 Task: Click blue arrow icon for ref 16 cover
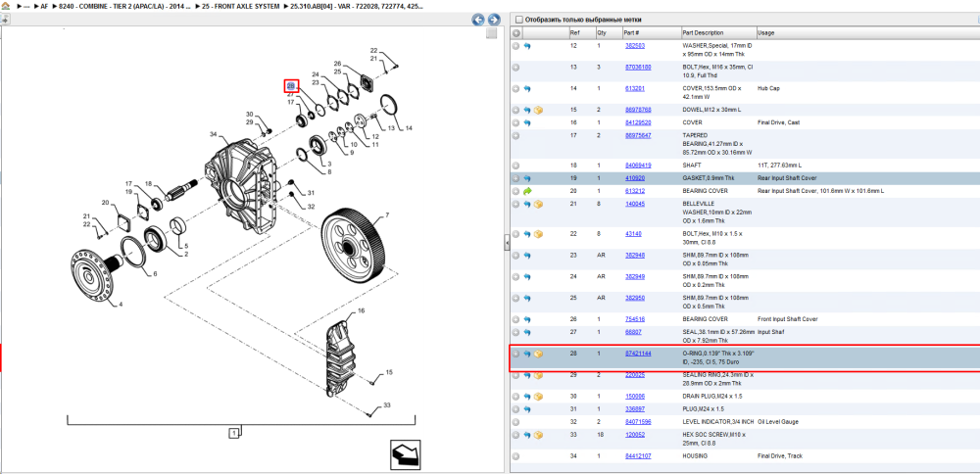point(527,123)
